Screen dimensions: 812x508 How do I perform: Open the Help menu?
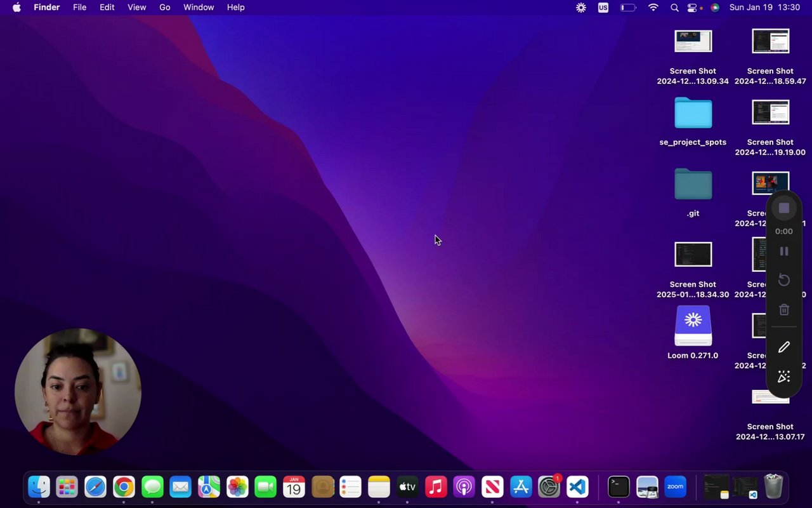click(235, 8)
